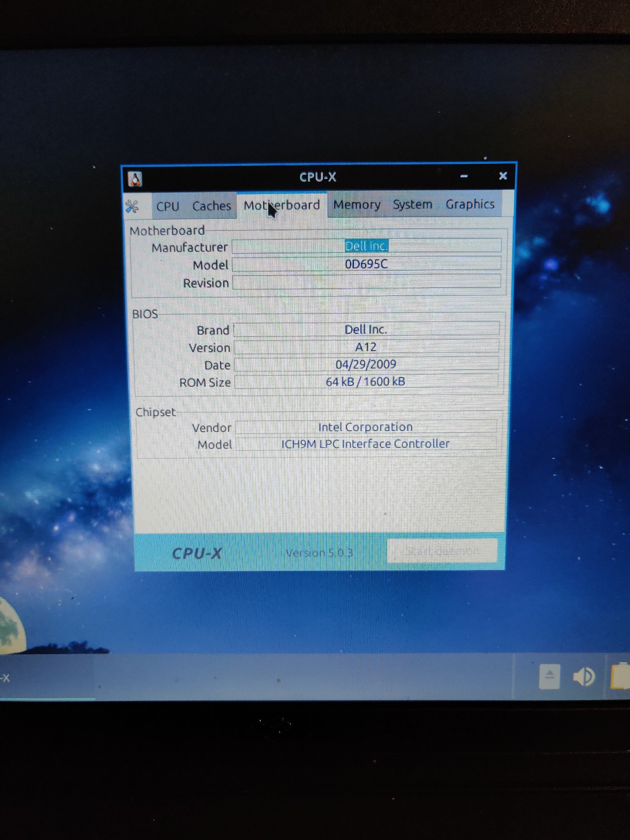This screenshot has width=630, height=840.
Task: Click the empty Revision field
Action: click(366, 282)
